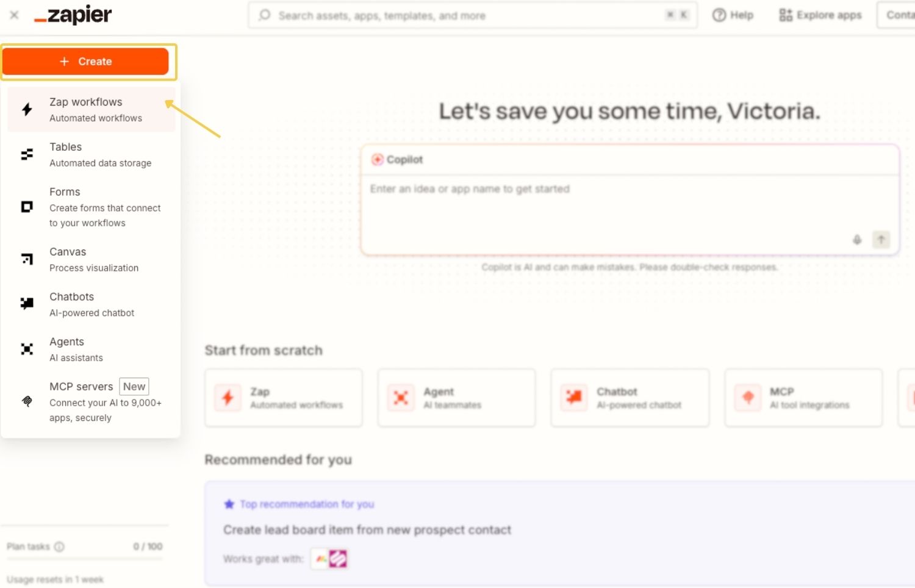The image size is (915, 588).
Task: Open Explore apps
Action: point(820,15)
